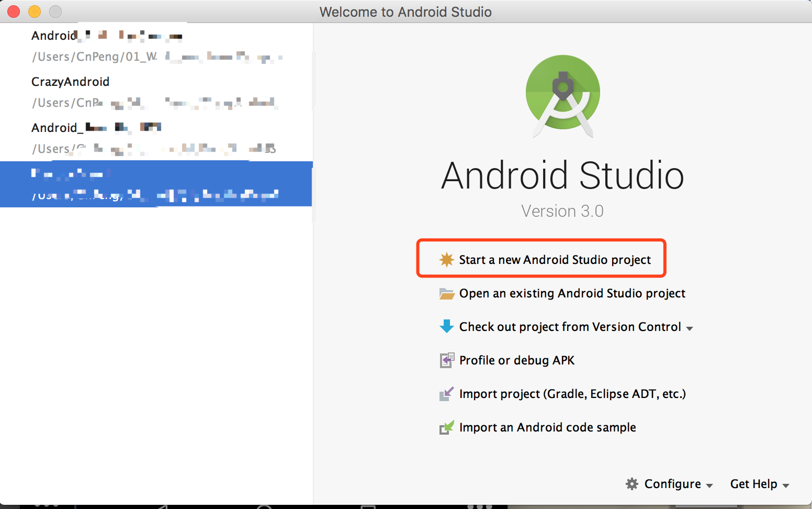Select the highlighted blue recent project entry
Viewport: 812px width, 509px height.
(x=156, y=184)
